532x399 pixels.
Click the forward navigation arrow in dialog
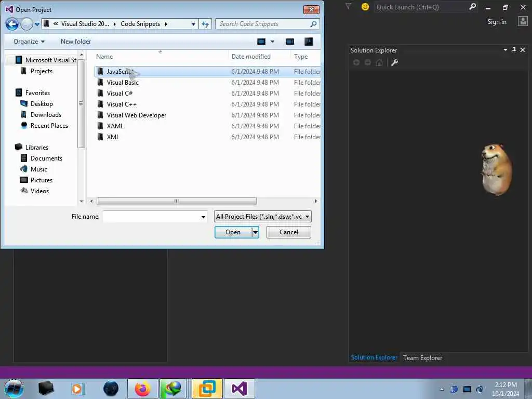[x=27, y=24]
